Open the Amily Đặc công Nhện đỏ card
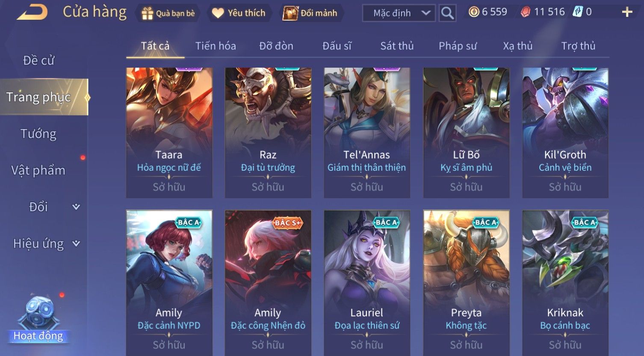The width and height of the screenshot is (644, 356). 268,283
